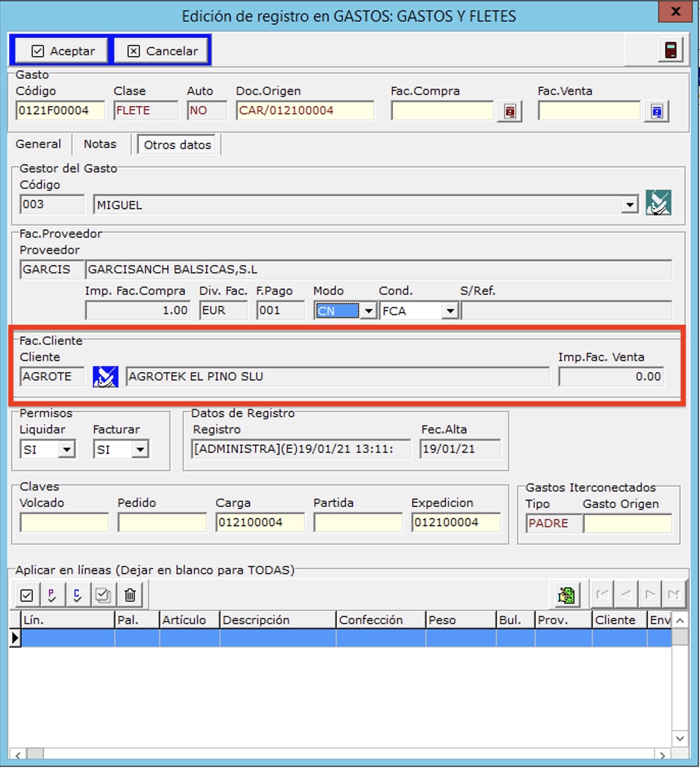Switch to the Notas tab
The image size is (700, 768).
coord(100,144)
